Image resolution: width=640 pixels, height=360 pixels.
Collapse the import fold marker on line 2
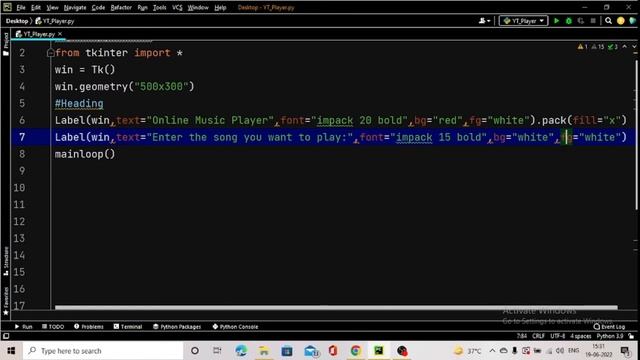click(x=50, y=53)
